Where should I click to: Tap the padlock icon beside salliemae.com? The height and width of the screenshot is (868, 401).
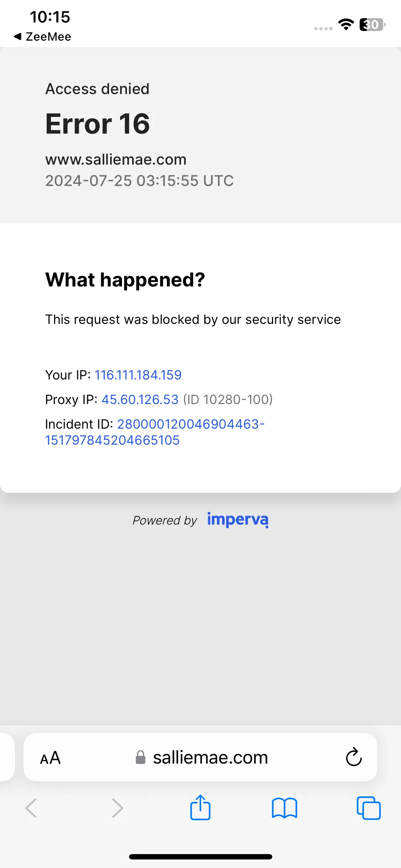click(x=140, y=757)
